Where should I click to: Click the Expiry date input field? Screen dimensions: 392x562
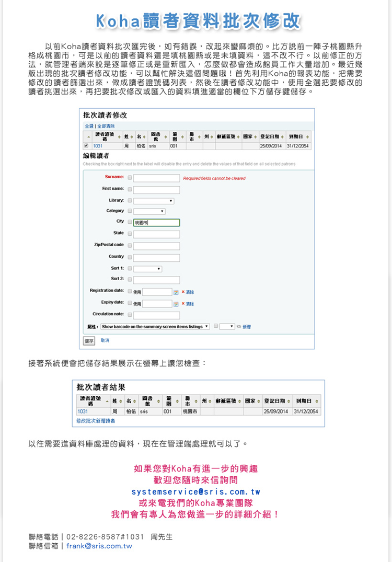click(x=157, y=304)
